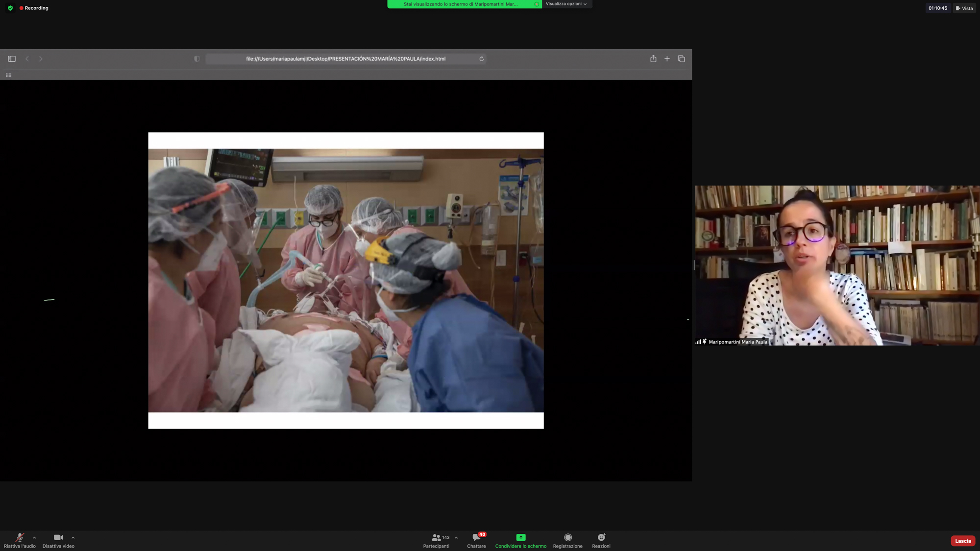Click browser reload page icon
This screenshot has height=551, width=980.
tap(482, 59)
